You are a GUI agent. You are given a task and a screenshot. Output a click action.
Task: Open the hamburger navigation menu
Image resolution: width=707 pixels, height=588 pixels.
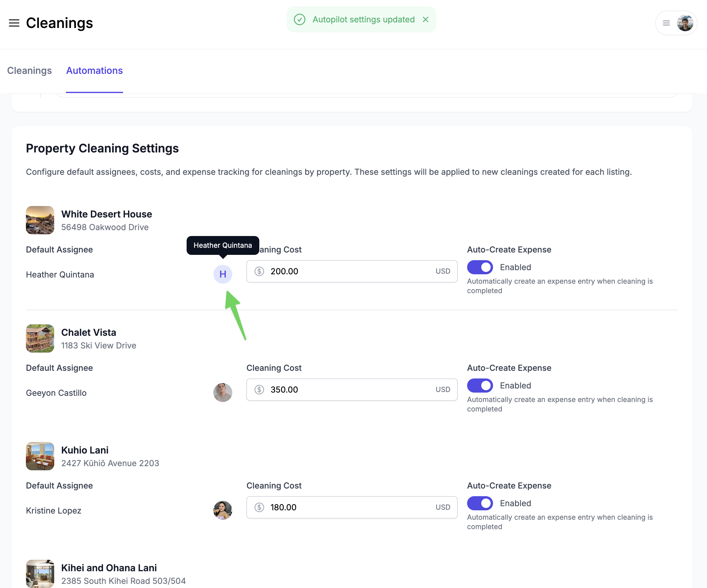point(14,23)
